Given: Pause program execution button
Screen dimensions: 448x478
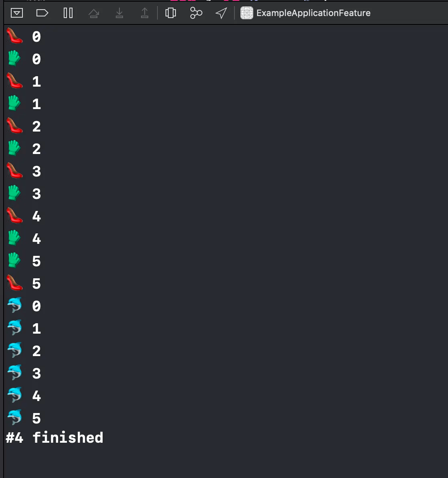Looking at the screenshot, I should 68,13.
